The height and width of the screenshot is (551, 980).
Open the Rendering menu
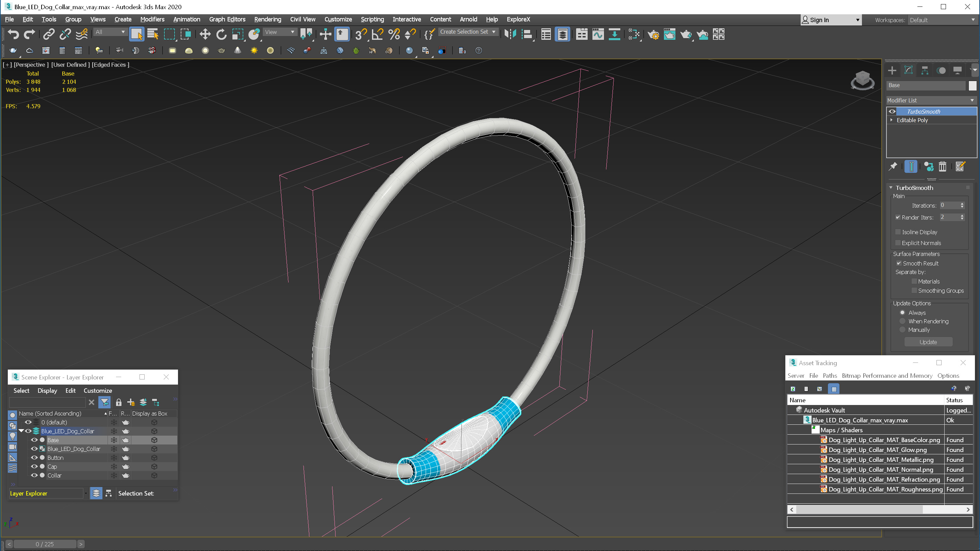click(x=267, y=19)
